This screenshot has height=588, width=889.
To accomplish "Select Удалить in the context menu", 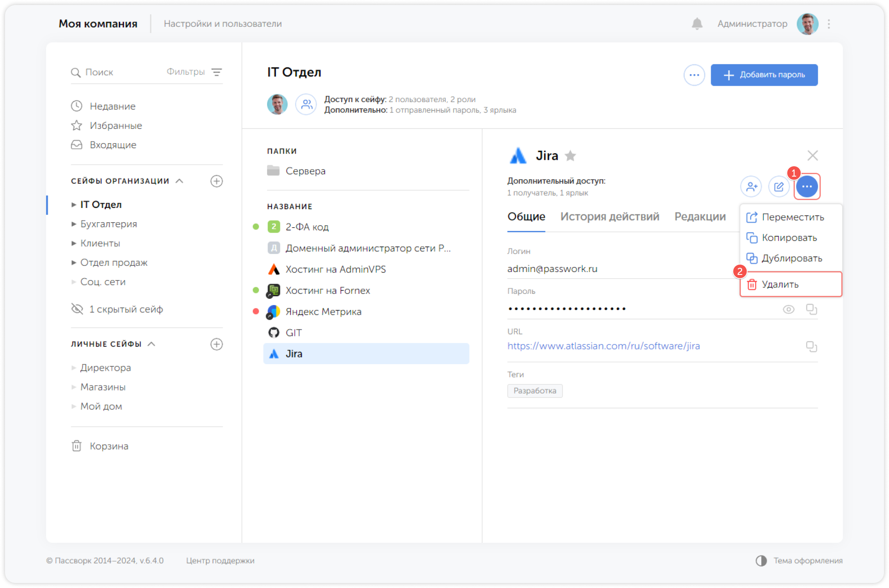I will (x=780, y=284).
